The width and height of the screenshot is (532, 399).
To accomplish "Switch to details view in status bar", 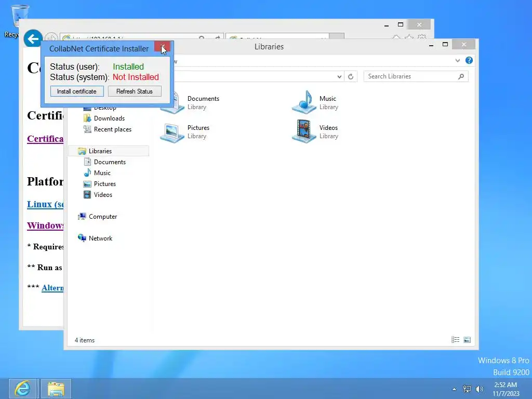I will (455, 340).
